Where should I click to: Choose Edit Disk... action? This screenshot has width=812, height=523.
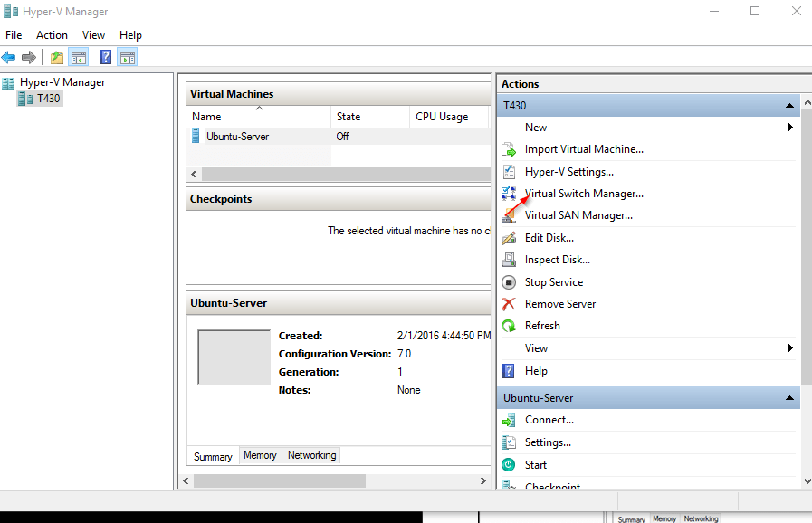tap(549, 238)
